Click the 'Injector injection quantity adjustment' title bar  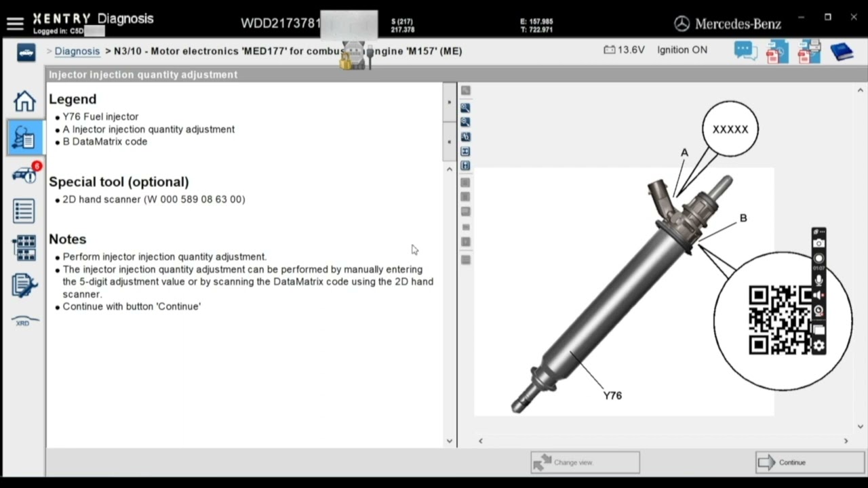(456, 75)
